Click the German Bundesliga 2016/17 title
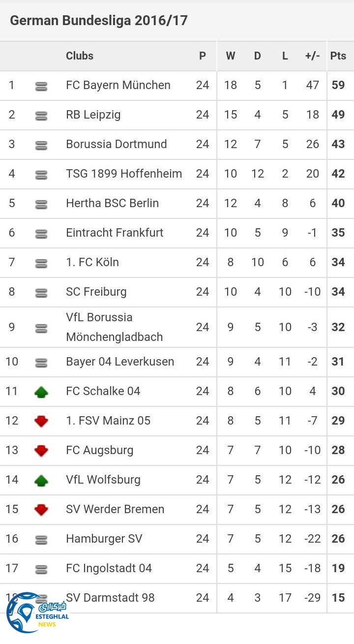Viewport: 354px width, 644px height. [99, 21]
